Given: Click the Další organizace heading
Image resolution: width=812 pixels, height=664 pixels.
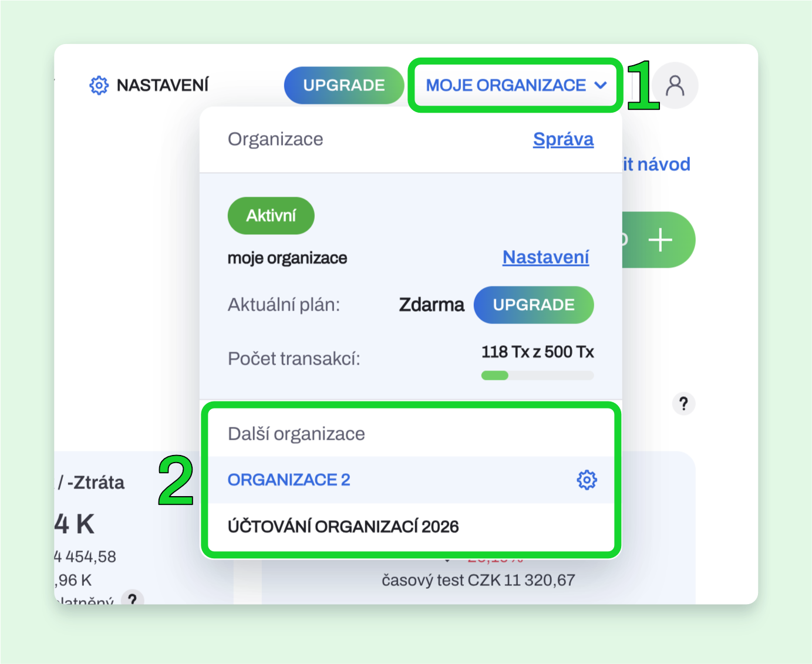Looking at the screenshot, I should [x=297, y=434].
